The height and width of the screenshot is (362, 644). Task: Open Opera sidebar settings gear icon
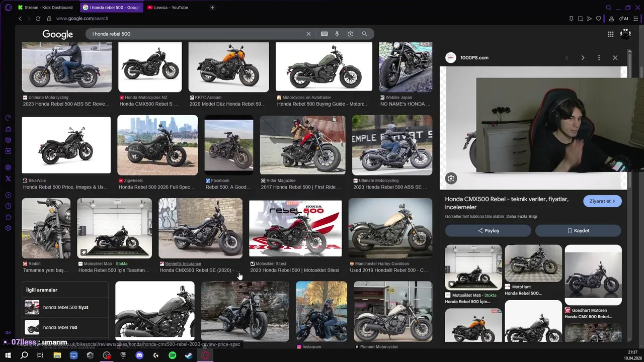tap(8, 228)
